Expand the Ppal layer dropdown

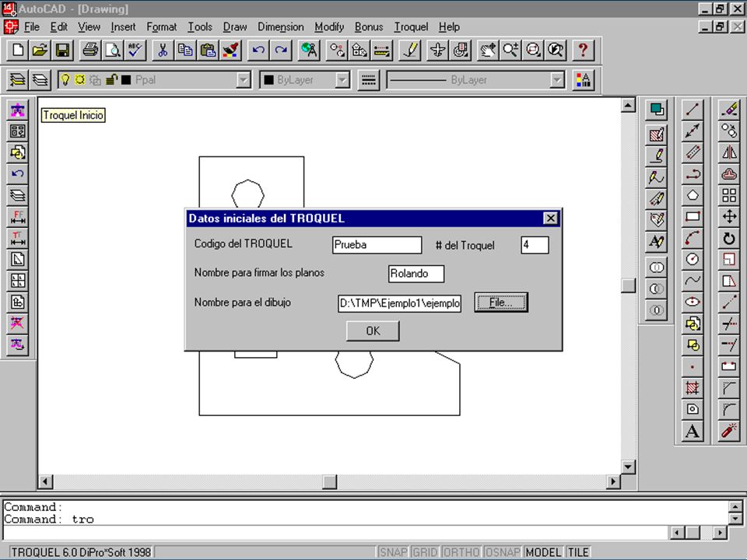(244, 80)
